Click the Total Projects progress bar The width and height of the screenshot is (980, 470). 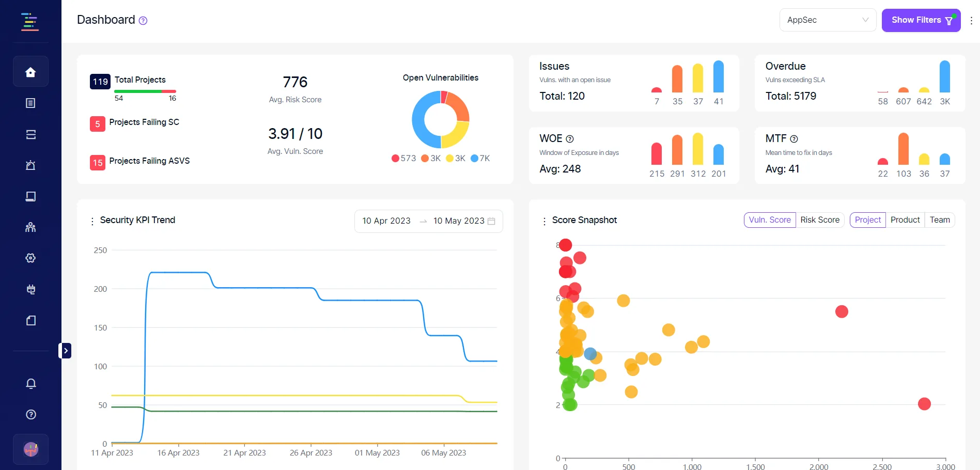[145, 91]
